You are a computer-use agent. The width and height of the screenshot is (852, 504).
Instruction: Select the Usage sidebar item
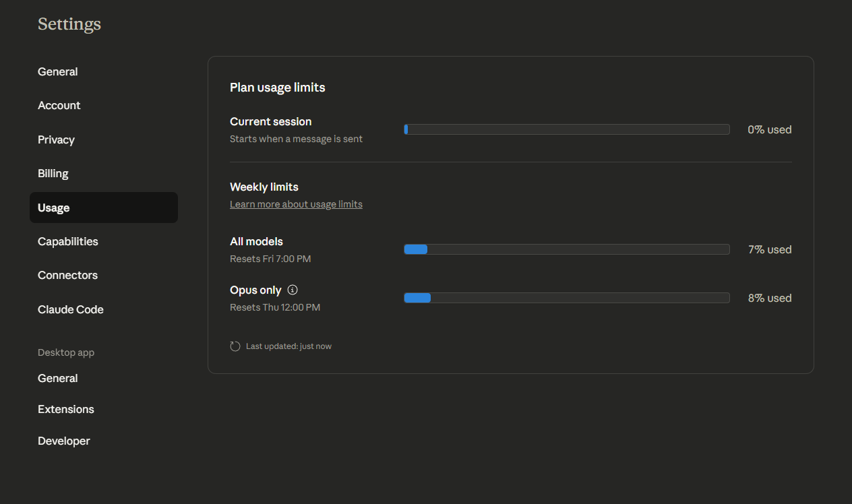[54, 208]
